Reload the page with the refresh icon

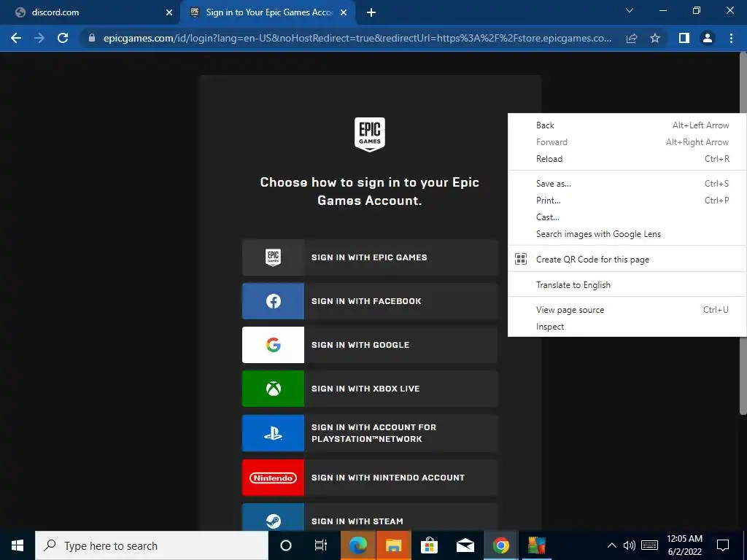(x=63, y=38)
